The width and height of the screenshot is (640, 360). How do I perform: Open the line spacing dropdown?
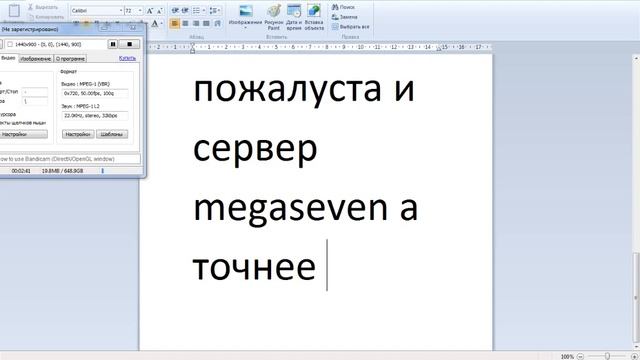pos(215,11)
